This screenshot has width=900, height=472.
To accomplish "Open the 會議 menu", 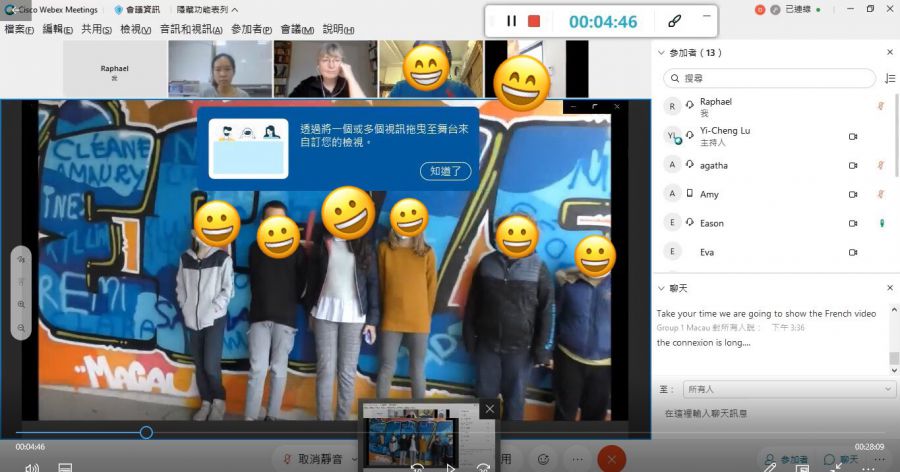I will click(x=297, y=29).
